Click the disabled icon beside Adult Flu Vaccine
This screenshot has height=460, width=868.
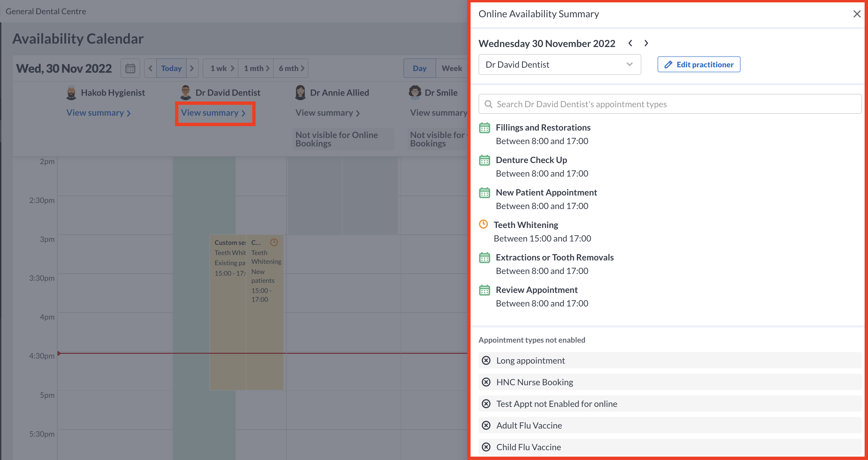486,425
